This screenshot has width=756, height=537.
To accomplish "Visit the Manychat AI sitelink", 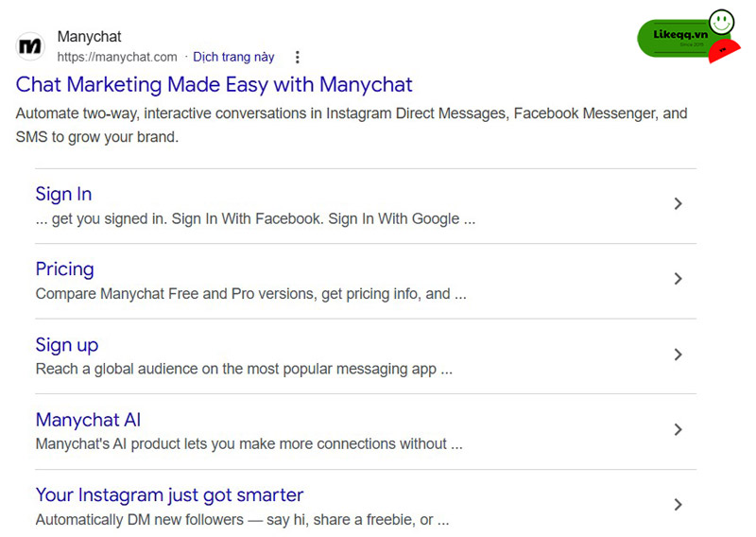I will click(88, 420).
